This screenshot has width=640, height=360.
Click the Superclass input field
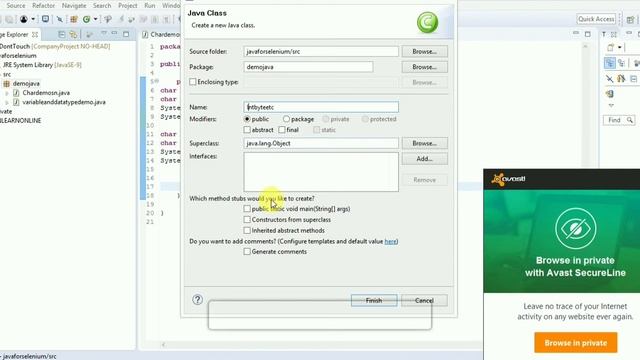pos(321,144)
